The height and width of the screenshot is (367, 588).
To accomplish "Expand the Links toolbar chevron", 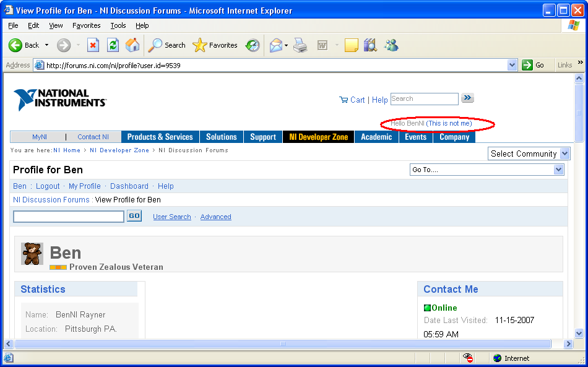I will coord(581,63).
